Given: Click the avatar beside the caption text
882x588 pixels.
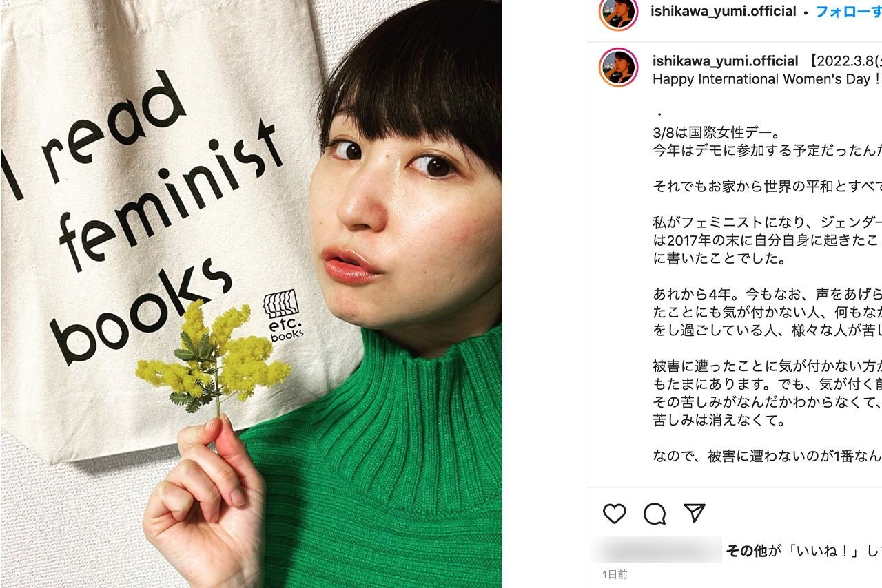Looking at the screenshot, I should coord(618,67).
